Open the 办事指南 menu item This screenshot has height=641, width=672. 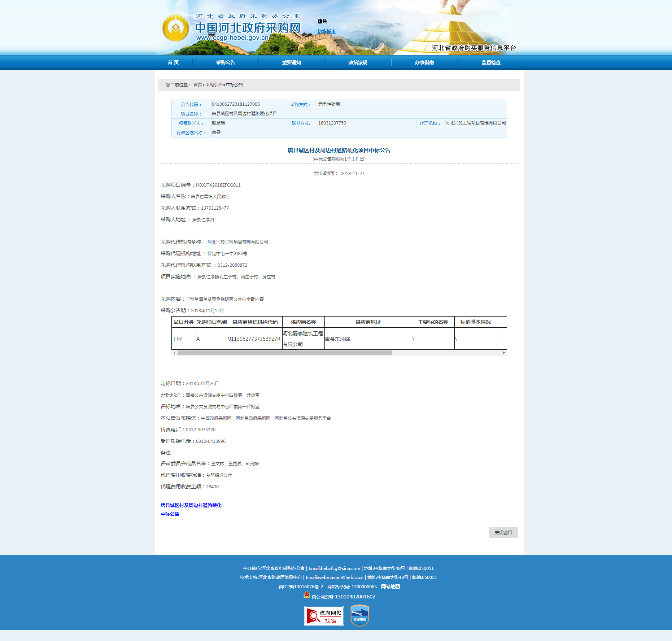coord(424,63)
